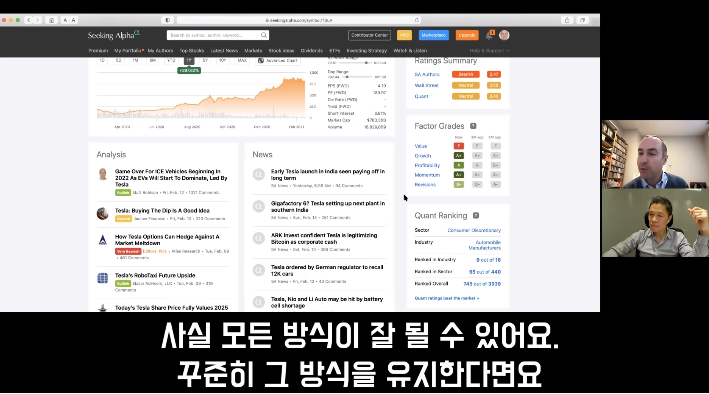Open the Advanced Chart button
The image size is (709, 394).
click(x=278, y=60)
